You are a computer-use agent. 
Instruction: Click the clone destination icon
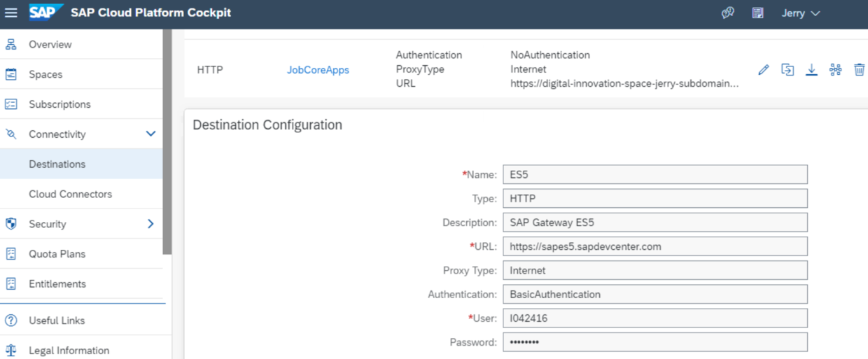click(x=787, y=69)
